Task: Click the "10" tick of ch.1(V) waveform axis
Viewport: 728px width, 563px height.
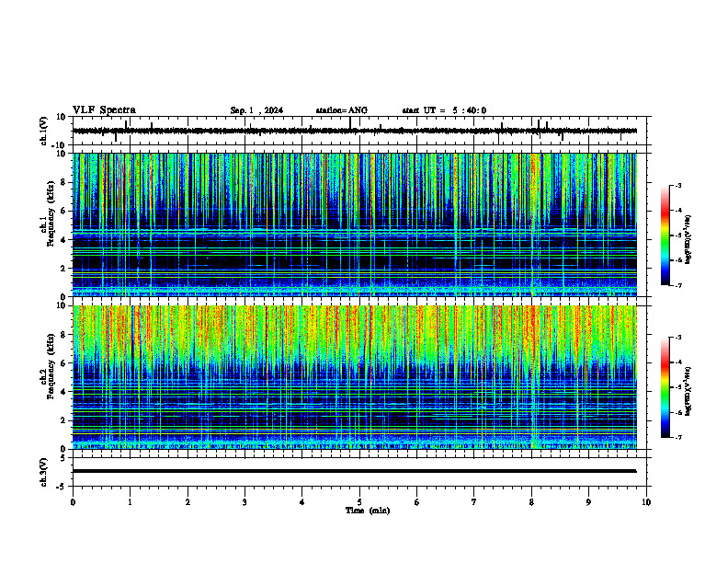Action: coord(62,117)
